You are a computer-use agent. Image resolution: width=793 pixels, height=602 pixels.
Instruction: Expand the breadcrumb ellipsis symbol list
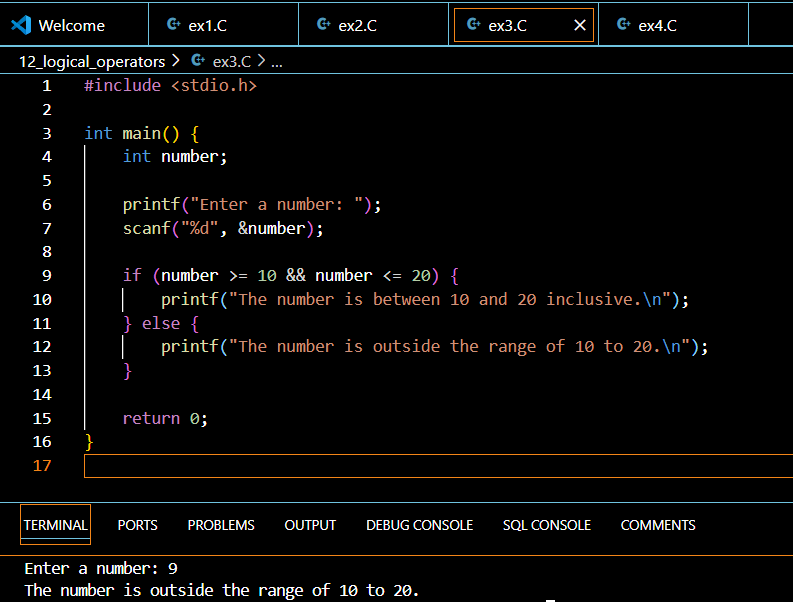(x=277, y=61)
